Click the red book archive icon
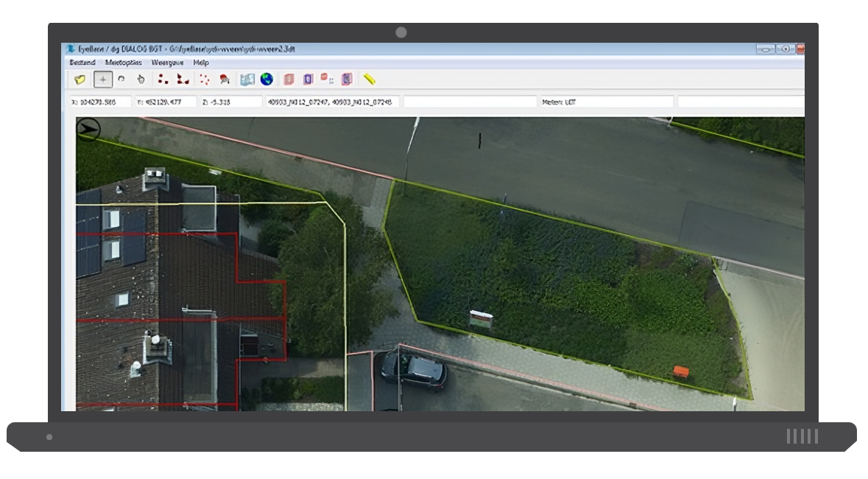 click(x=288, y=79)
